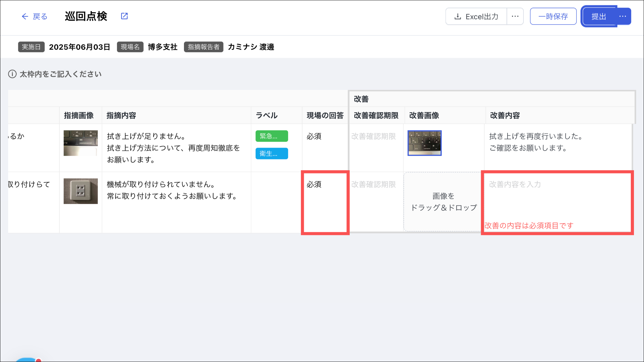
Task: Click first row 改善確認期限 date field
Action: pyautogui.click(x=374, y=136)
